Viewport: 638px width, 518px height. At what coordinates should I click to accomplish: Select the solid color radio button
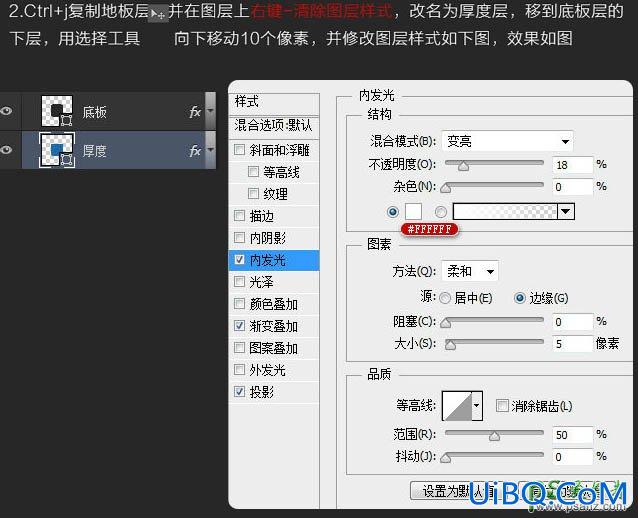393,212
